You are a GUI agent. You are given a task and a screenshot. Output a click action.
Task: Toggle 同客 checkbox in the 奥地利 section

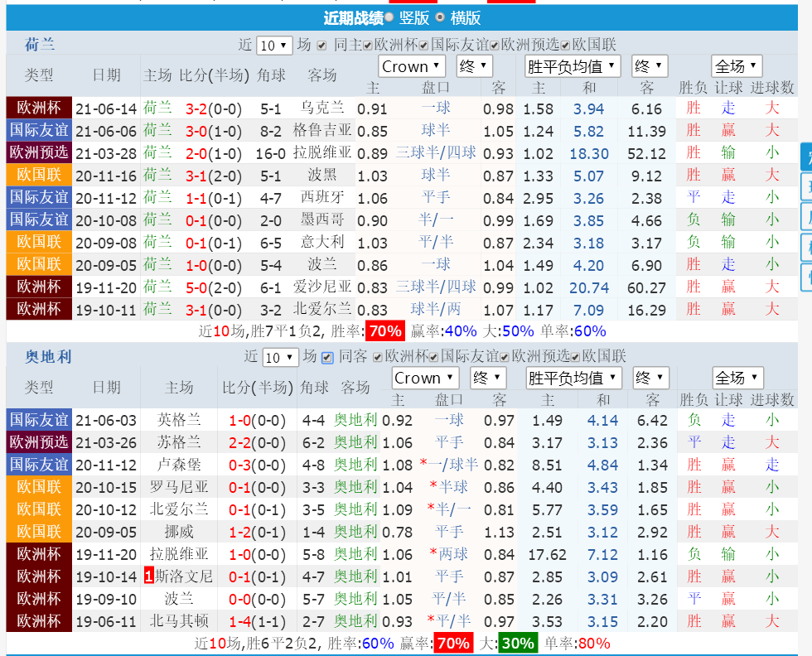click(x=327, y=357)
